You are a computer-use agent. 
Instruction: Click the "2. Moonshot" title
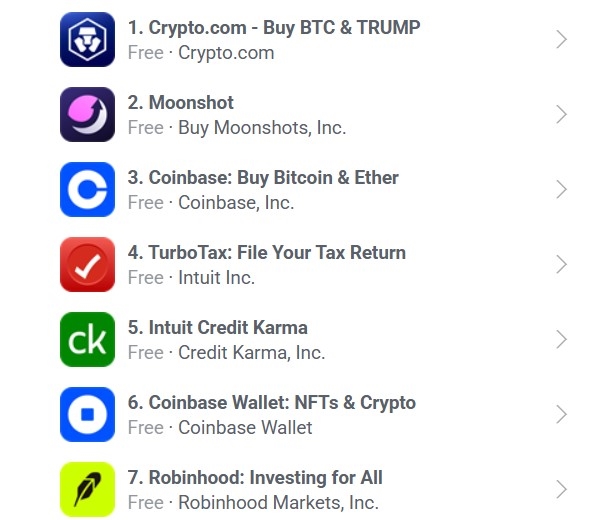coord(181,103)
